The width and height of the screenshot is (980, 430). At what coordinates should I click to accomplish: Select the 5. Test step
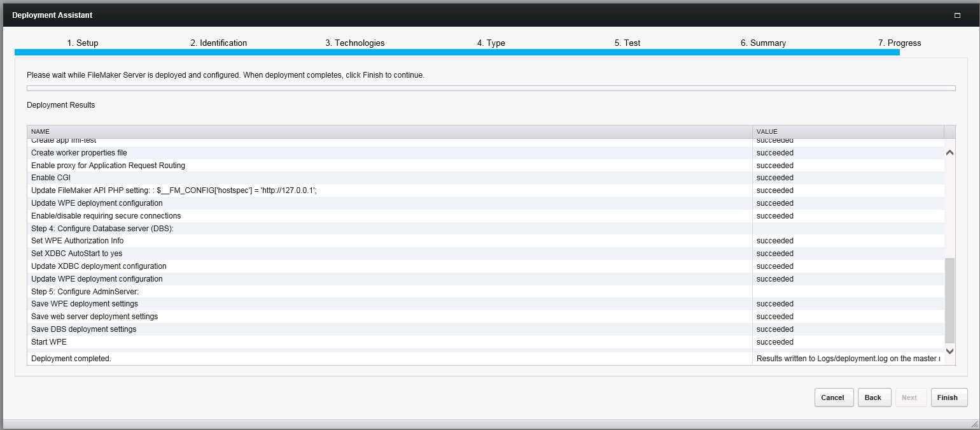point(627,43)
